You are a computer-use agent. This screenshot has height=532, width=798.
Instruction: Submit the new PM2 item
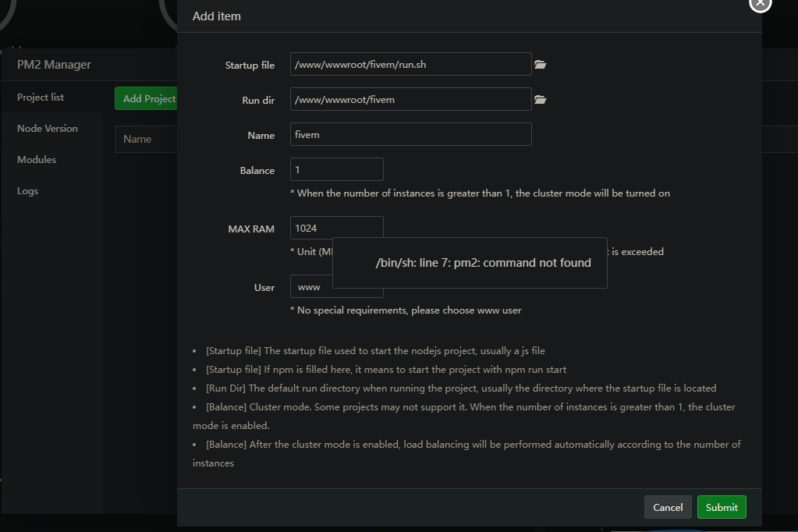[722, 507]
